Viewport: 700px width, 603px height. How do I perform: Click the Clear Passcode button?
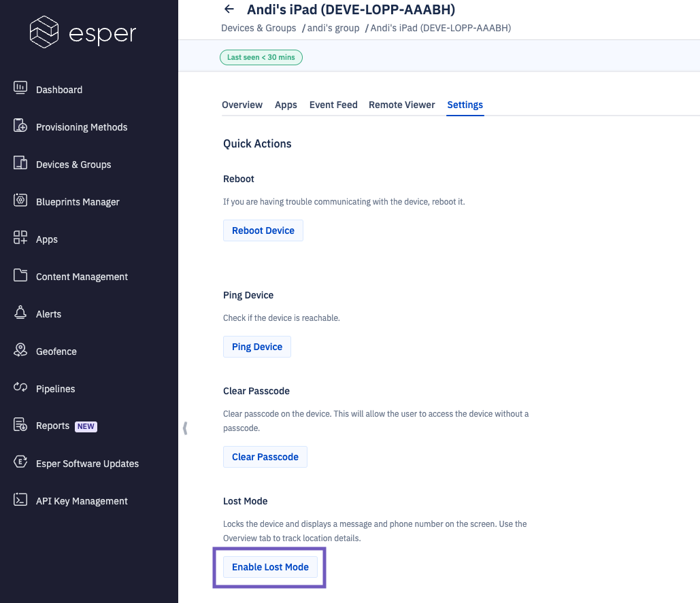(265, 457)
